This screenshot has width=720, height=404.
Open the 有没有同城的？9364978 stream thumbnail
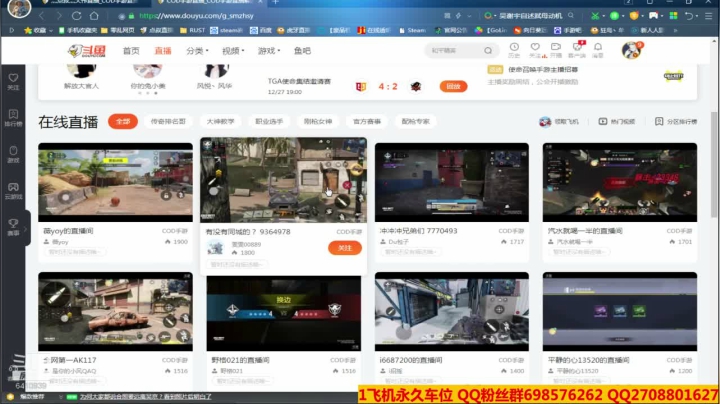coord(283,180)
